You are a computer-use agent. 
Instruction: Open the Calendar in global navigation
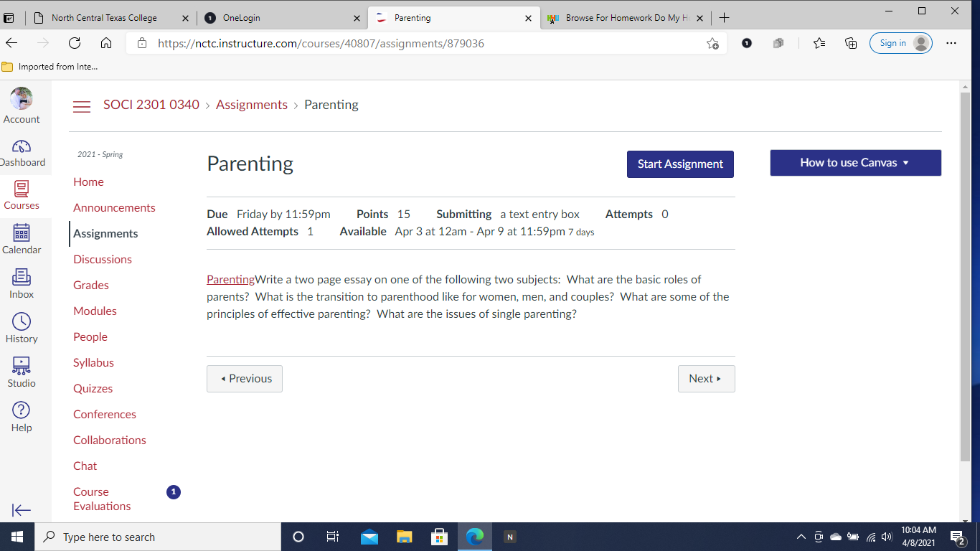(x=22, y=234)
